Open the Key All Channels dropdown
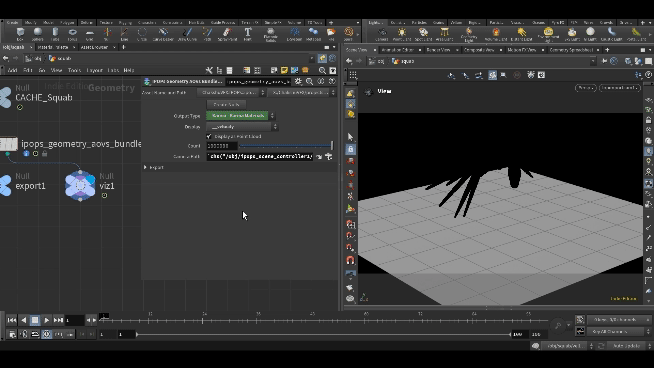 click(x=619, y=331)
